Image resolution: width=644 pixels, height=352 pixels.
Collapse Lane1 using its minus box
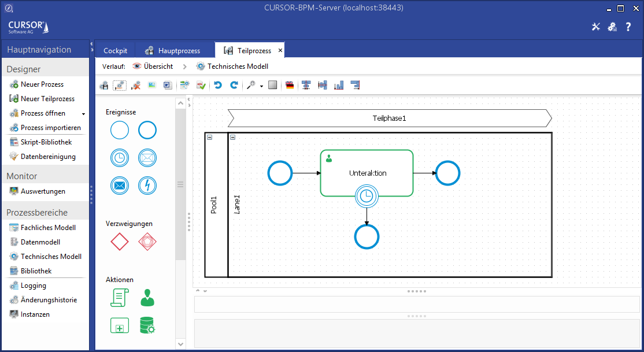(232, 138)
